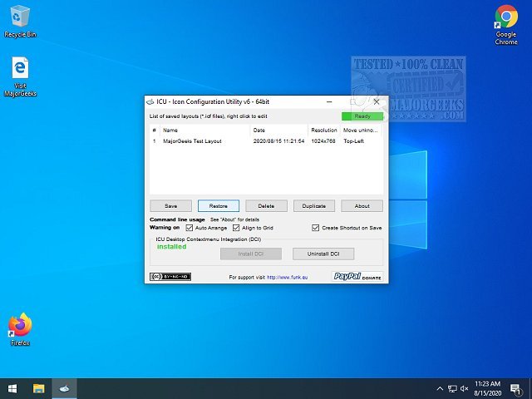Select the Google Chrome desktop icon
The width and height of the screenshot is (532, 399).
tap(506, 25)
